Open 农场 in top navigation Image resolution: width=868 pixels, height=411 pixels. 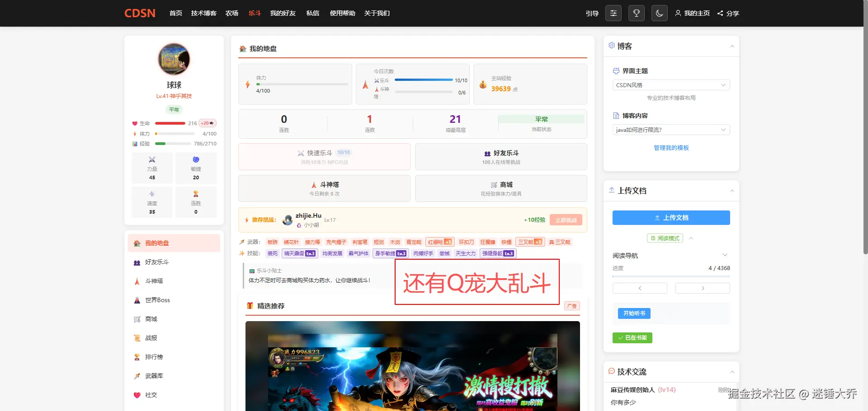point(232,13)
